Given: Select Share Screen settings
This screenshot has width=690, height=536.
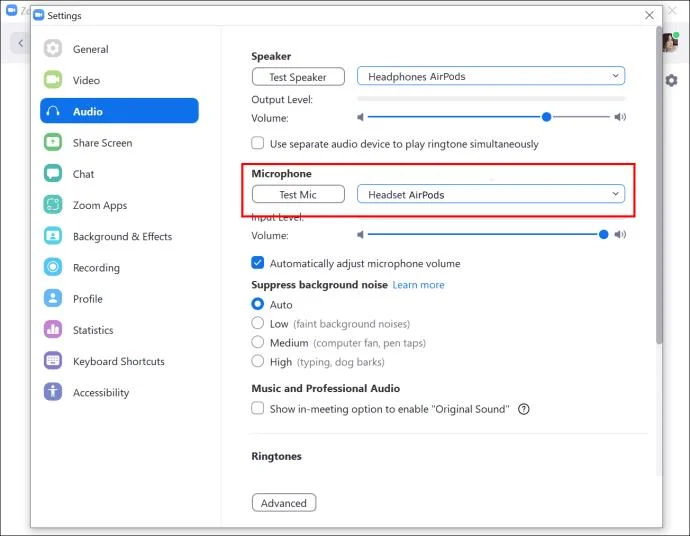Looking at the screenshot, I should point(119,143).
